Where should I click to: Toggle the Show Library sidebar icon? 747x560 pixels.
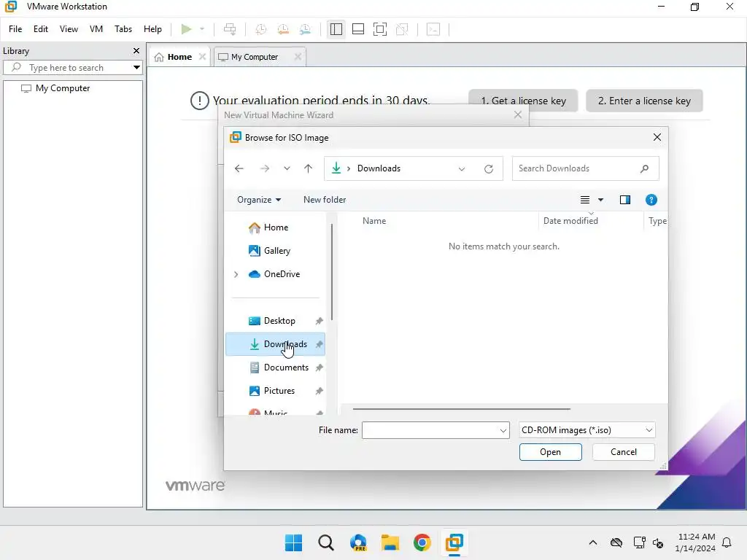(336, 29)
